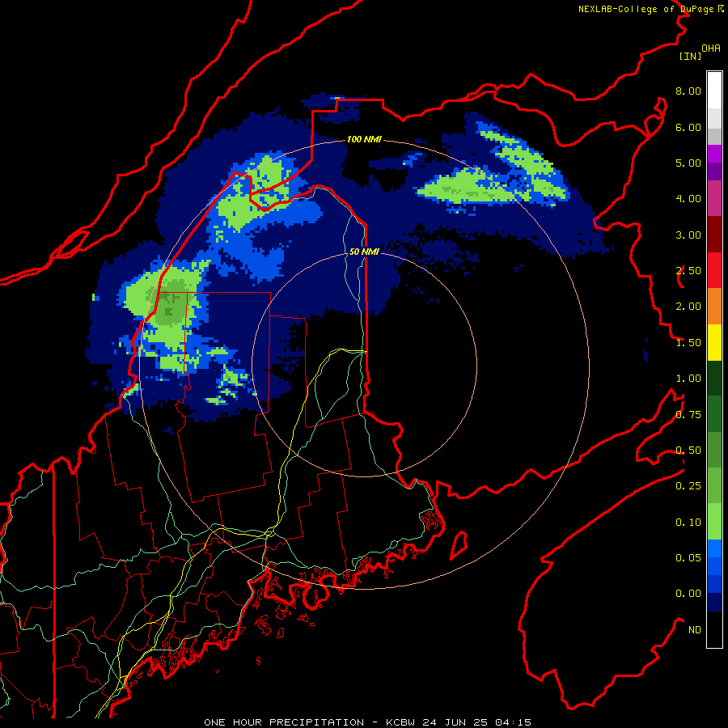Screen dimensions: 728x728
Task: Click the ND legend label
Action: click(695, 630)
